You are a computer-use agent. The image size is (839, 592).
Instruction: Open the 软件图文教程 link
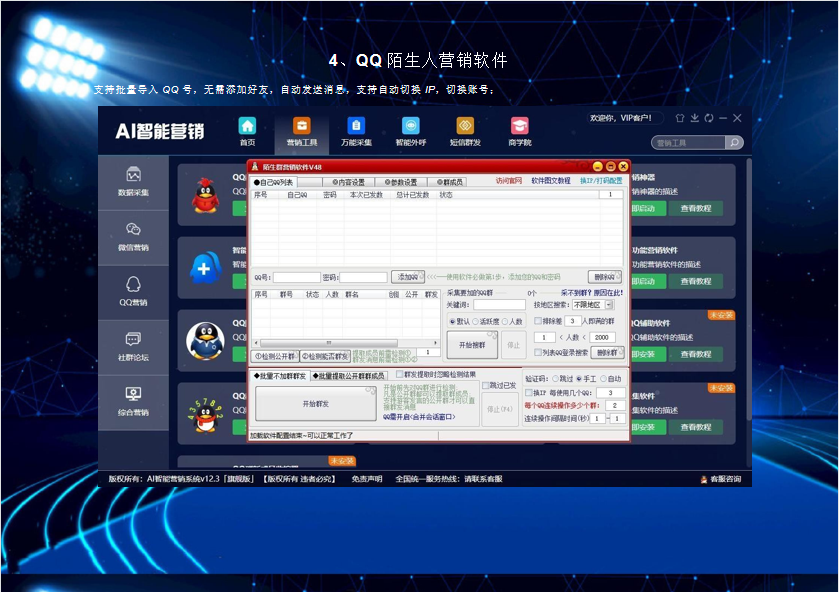[x=551, y=181]
